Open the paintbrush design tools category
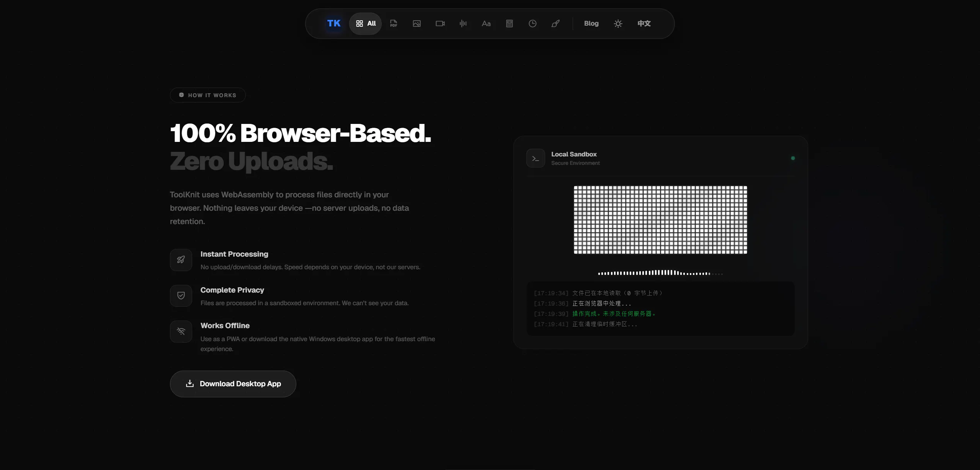Screen dimensions: 980x470 point(555,23)
